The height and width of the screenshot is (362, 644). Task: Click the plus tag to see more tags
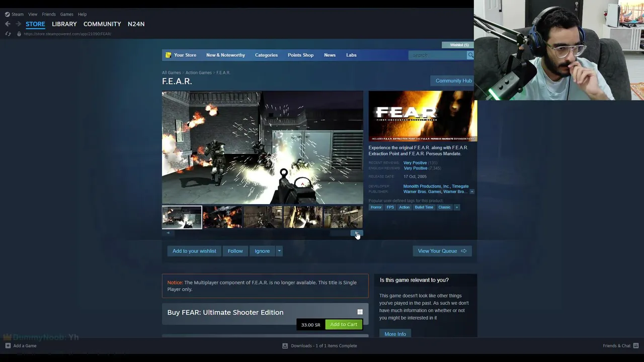coord(457,207)
